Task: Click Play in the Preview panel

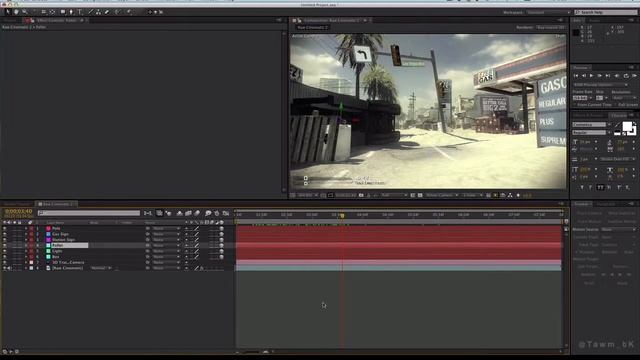Action: [x=591, y=76]
